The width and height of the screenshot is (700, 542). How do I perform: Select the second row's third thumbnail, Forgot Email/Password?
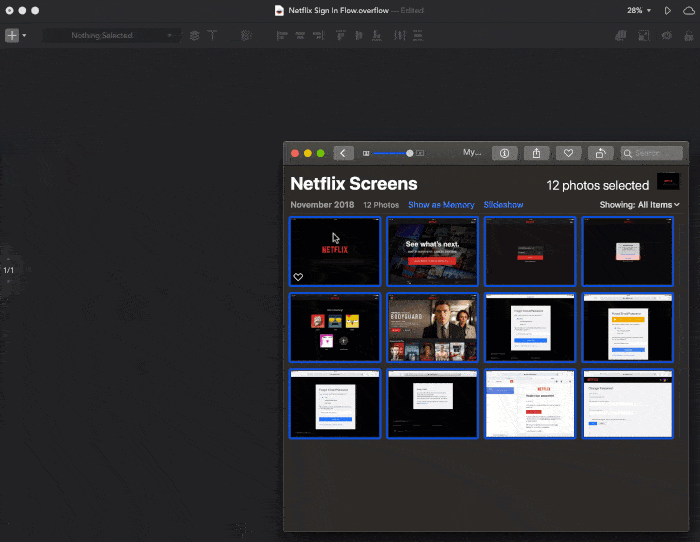point(530,328)
